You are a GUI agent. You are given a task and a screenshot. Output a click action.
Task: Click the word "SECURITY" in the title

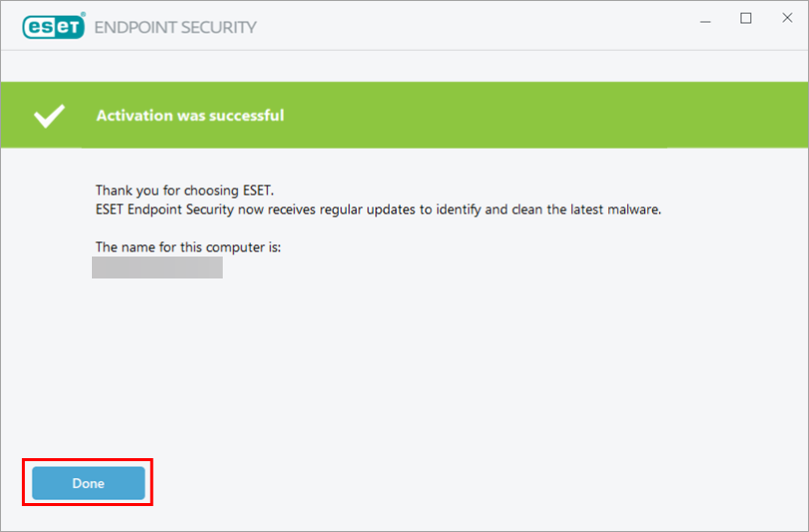tap(221, 27)
